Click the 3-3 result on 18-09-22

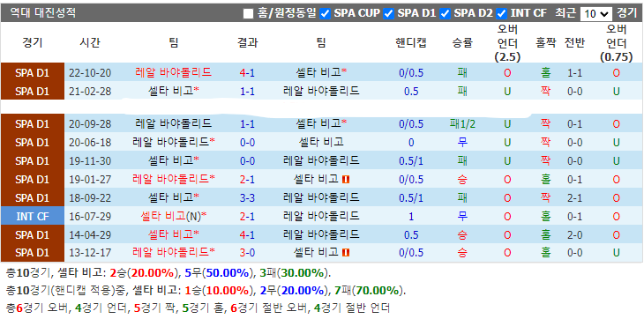247,198
